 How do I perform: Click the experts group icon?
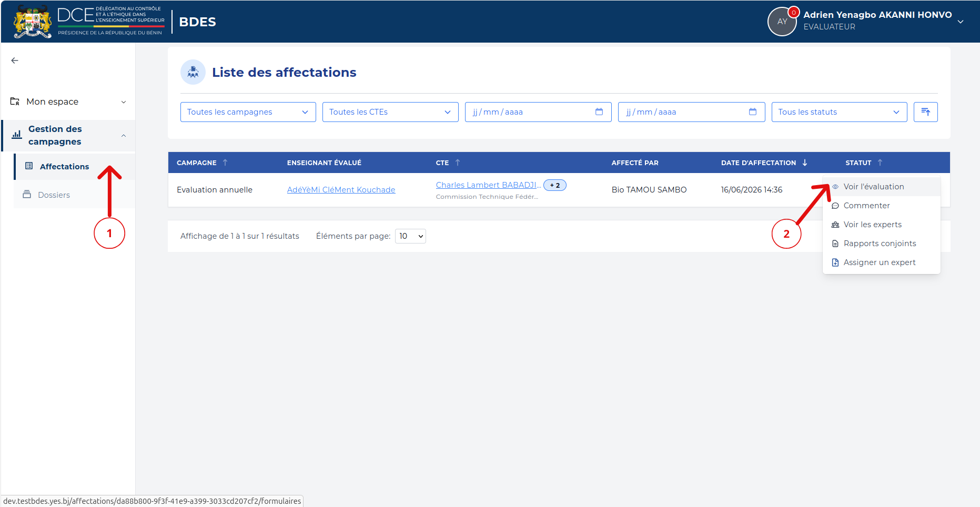[x=835, y=225]
